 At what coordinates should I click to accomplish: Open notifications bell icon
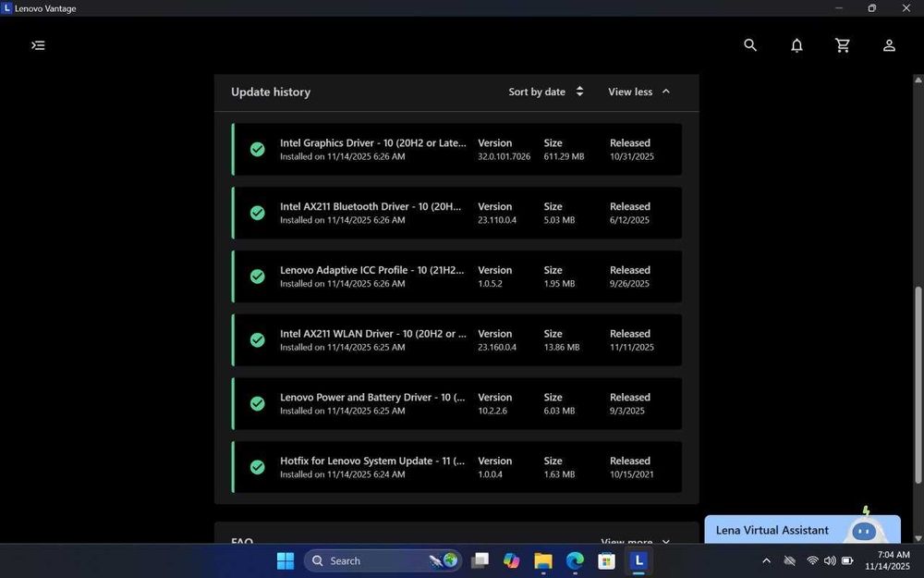796,45
